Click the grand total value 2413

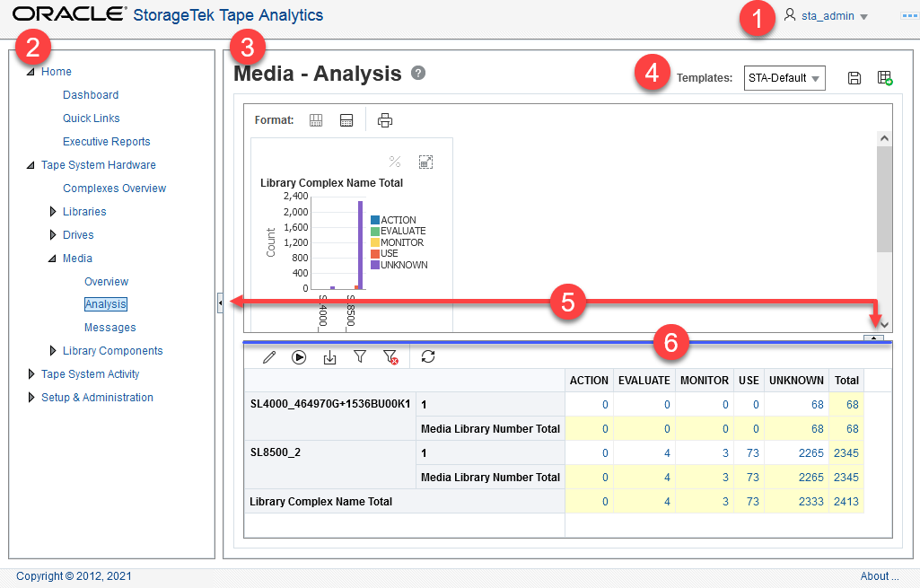(x=846, y=502)
